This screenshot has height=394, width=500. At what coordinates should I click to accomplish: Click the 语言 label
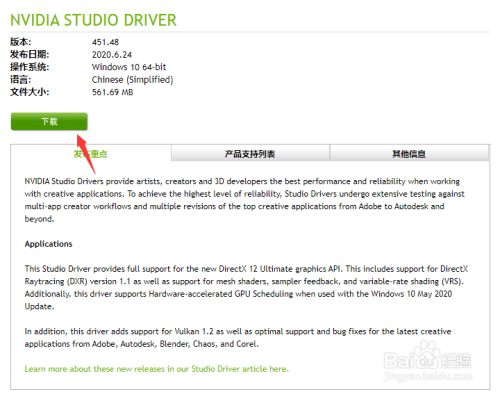(20, 80)
